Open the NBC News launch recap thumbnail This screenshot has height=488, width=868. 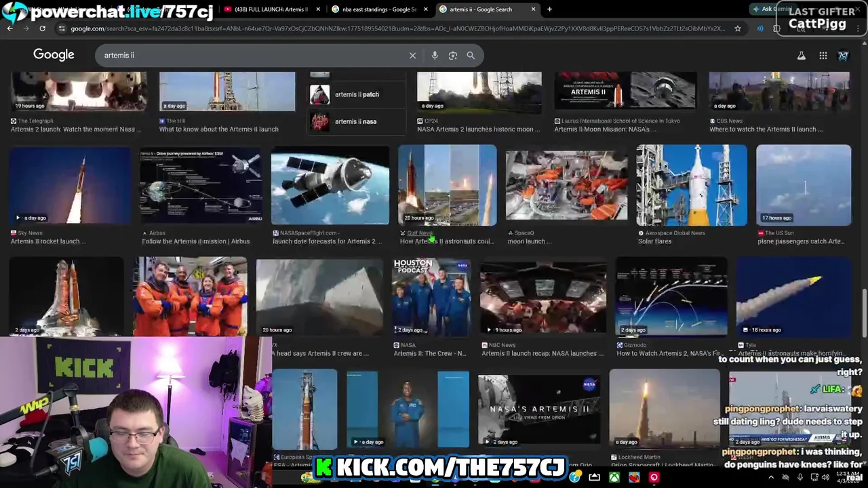click(543, 297)
